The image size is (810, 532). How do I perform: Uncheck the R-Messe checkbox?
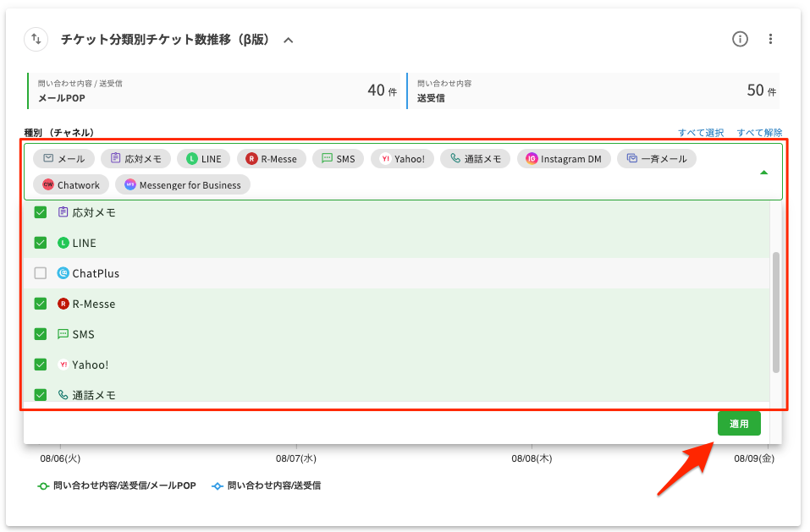[40, 304]
